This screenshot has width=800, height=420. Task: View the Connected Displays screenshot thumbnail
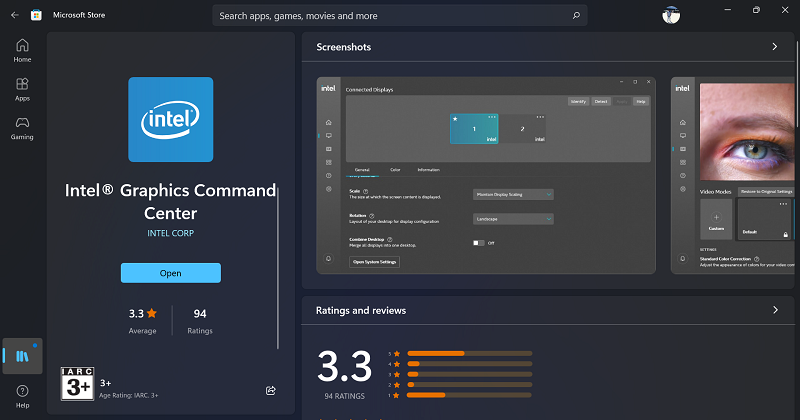[486, 176]
